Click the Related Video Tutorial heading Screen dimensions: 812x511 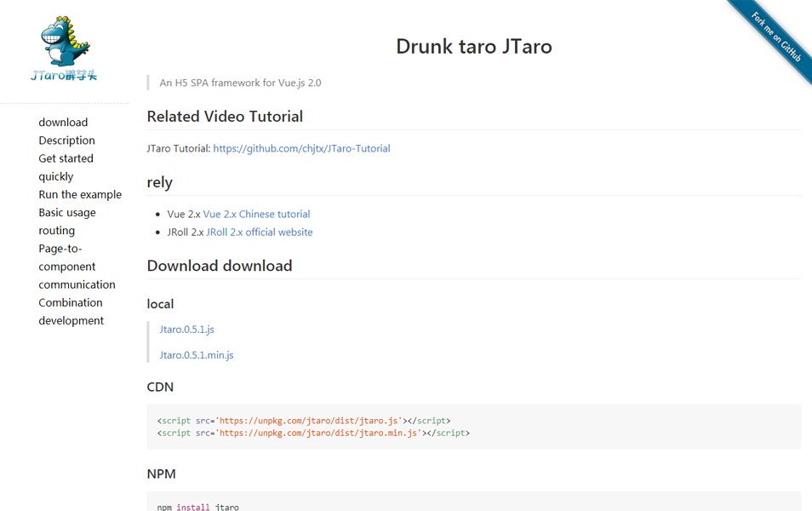(225, 117)
